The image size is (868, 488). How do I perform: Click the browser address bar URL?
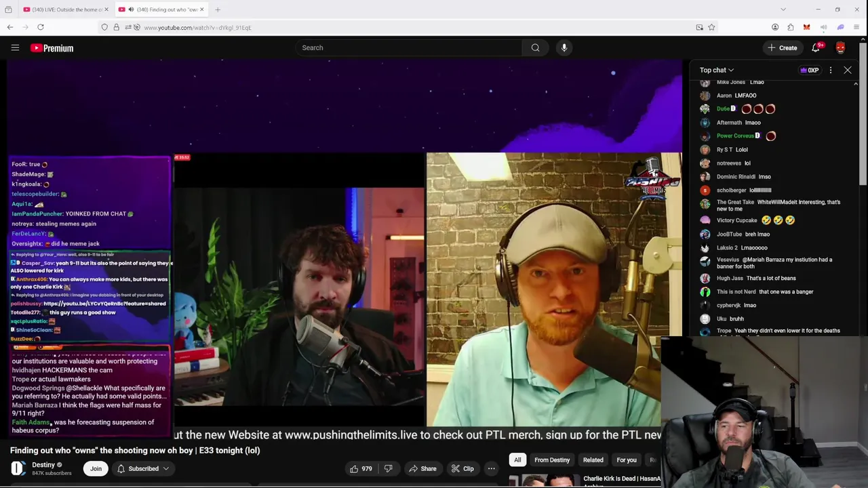(197, 28)
